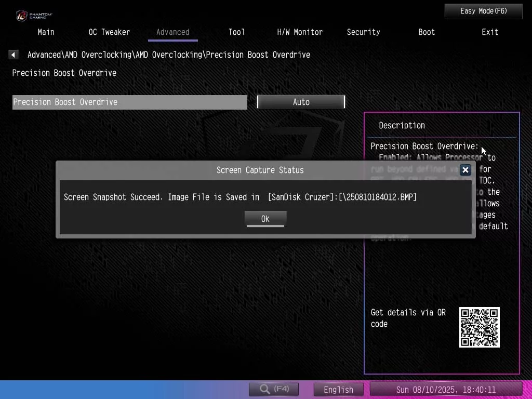
Task: Click the Precision Boost Overdrive page title
Action: 64,73
